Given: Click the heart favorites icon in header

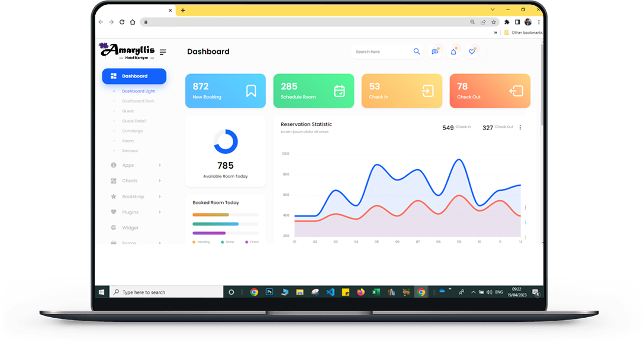Looking at the screenshot, I should 472,51.
